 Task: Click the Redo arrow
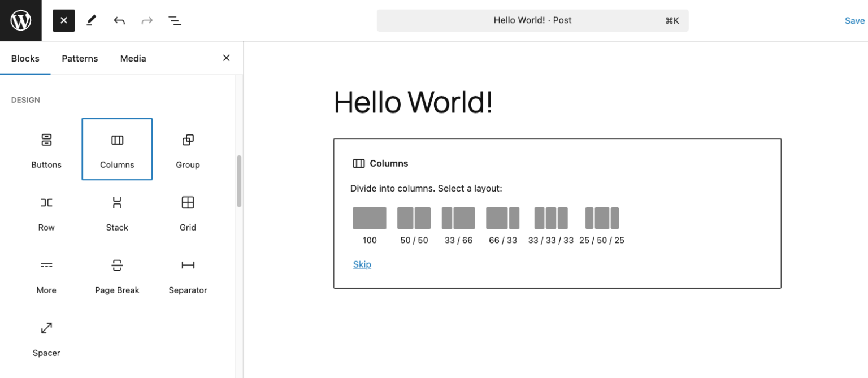147,20
